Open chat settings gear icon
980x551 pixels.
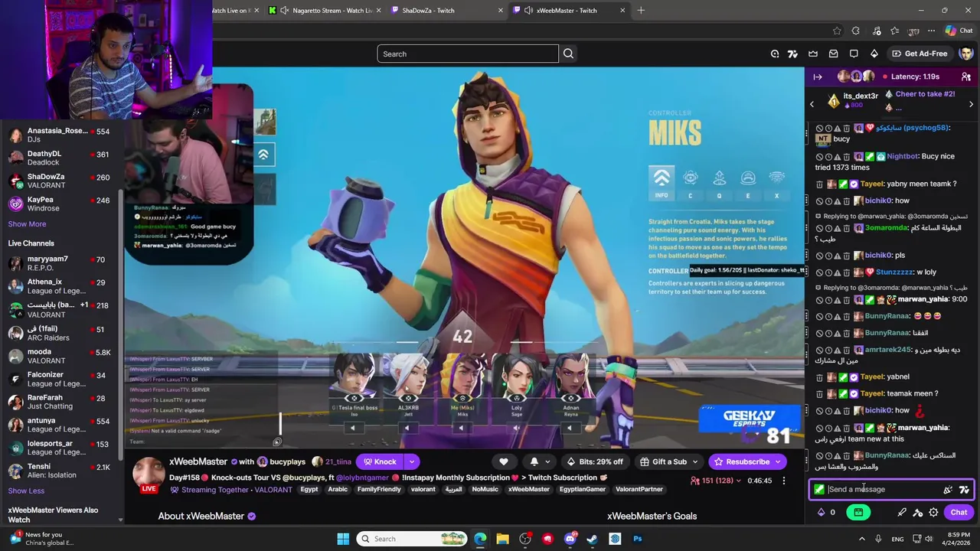point(933,513)
